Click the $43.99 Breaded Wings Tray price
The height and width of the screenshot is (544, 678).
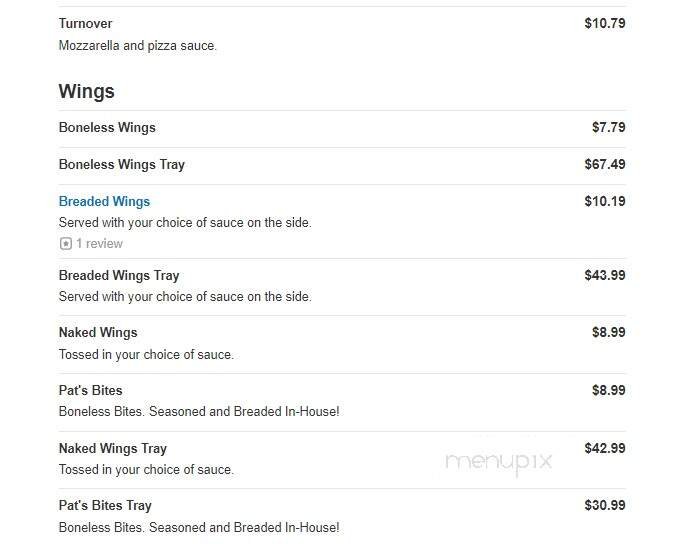605,275
